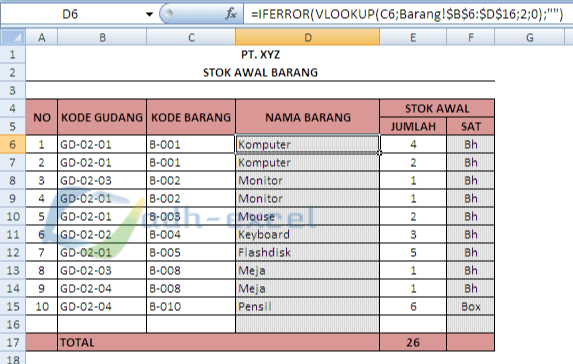Click the NO header cell
The height and width of the screenshot is (364, 573).
pos(42,117)
